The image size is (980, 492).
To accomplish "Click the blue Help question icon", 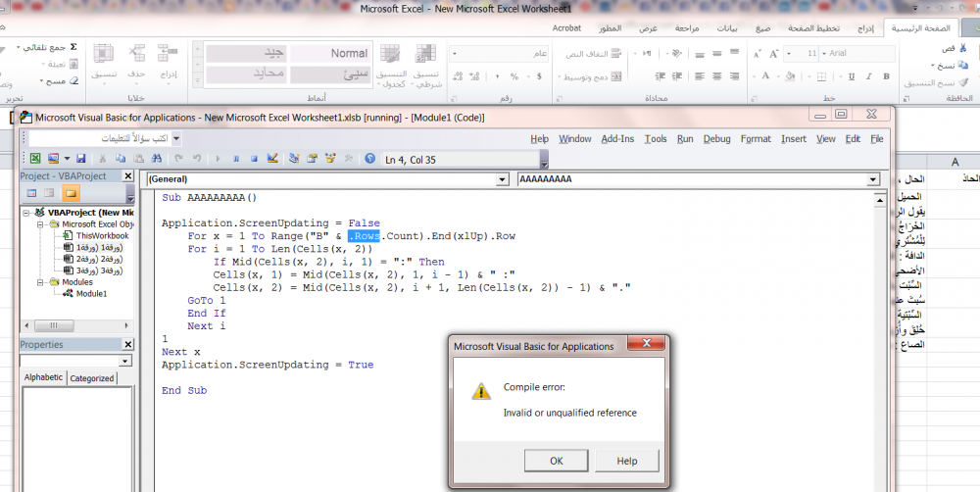I will [x=370, y=159].
